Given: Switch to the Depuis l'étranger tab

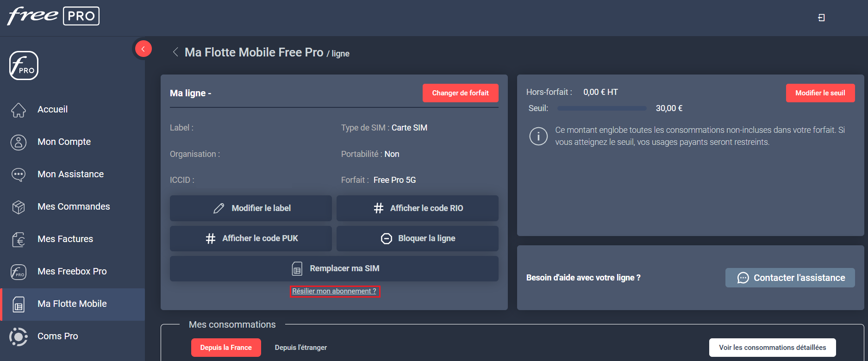Looking at the screenshot, I should click(301, 348).
